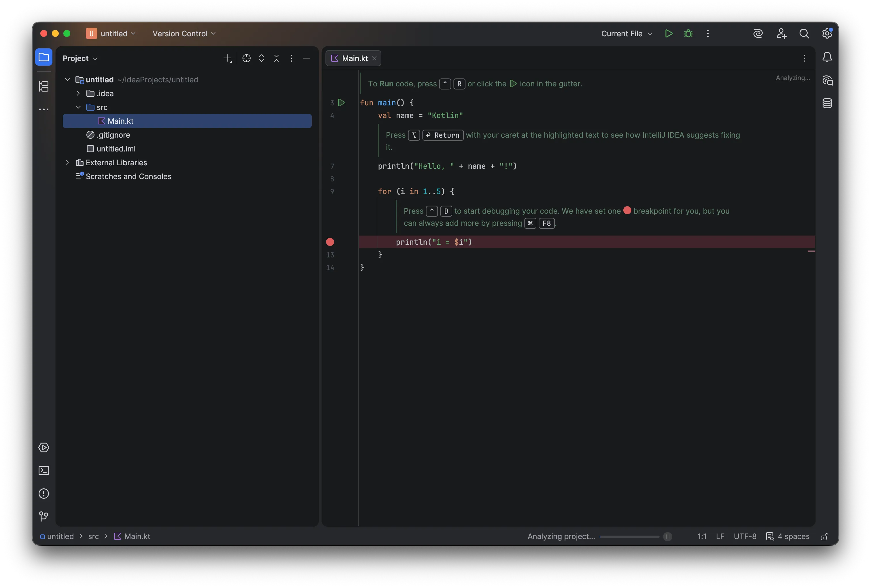Open the Problems tool window
Screen dimensions: 871x588
pyautogui.click(x=43, y=494)
